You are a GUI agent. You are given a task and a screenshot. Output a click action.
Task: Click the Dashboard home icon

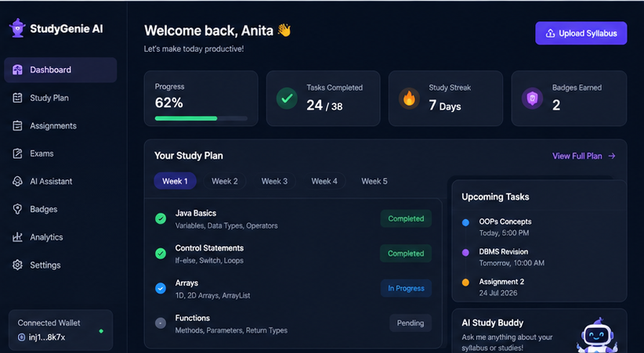17,70
